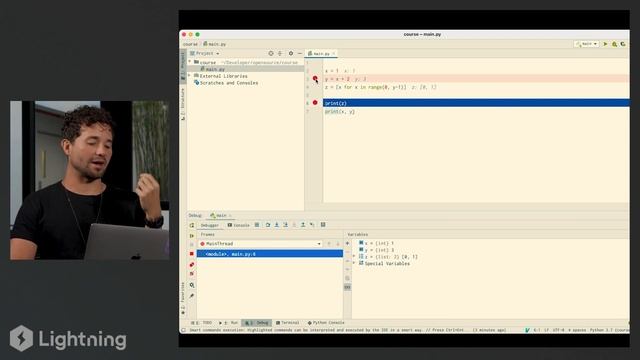The image size is (640, 360).
Task: Select variable 'x = {int} 1'
Action: pos(376,243)
